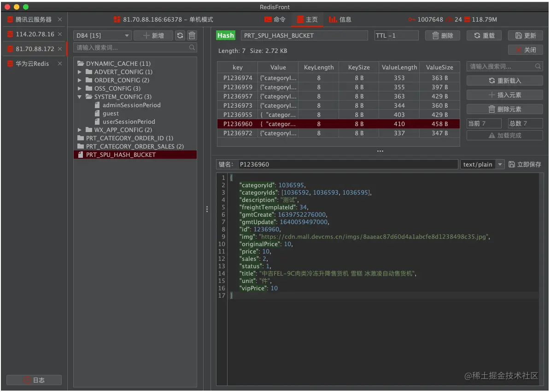Expand the ADVERT_CONFIG (1) folder

point(80,72)
